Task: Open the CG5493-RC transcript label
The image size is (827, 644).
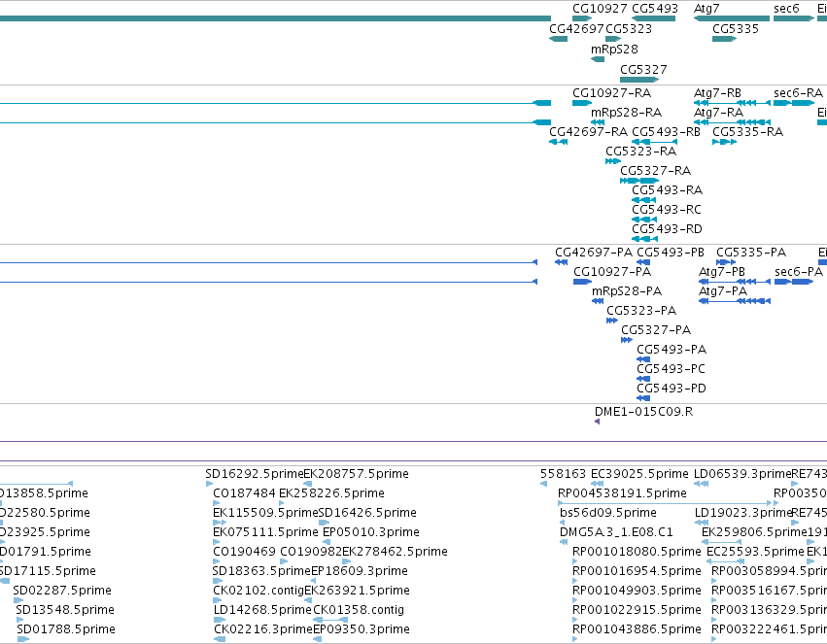Action: coord(667,210)
